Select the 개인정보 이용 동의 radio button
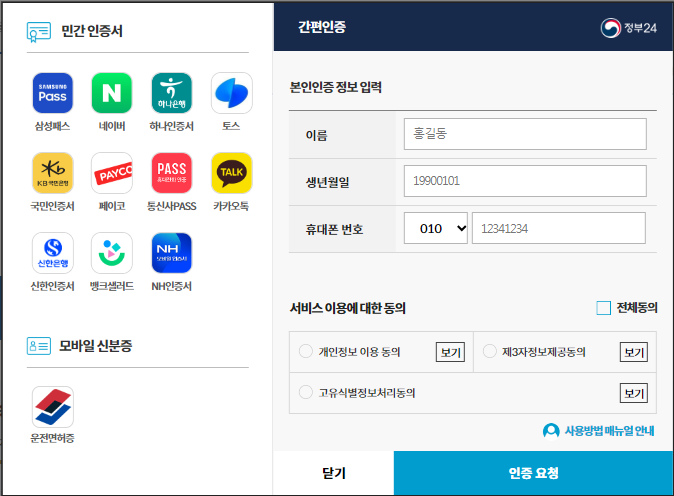This screenshot has width=674, height=496. point(306,351)
